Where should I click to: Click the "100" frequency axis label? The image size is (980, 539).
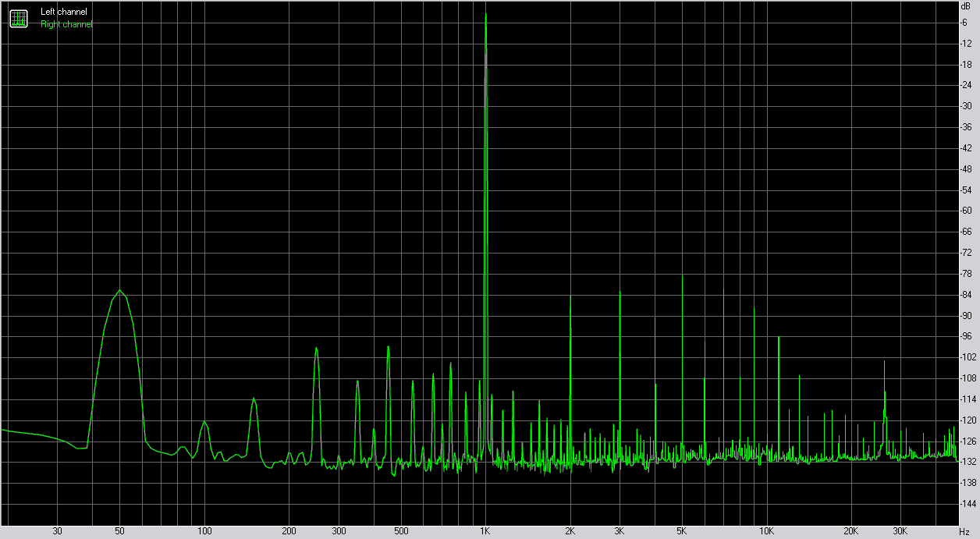(x=204, y=531)
